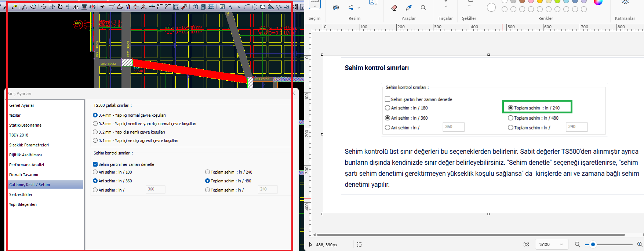Select the Rotate tool in CAD toolbar
644x251 pixels.
point(60,7)
